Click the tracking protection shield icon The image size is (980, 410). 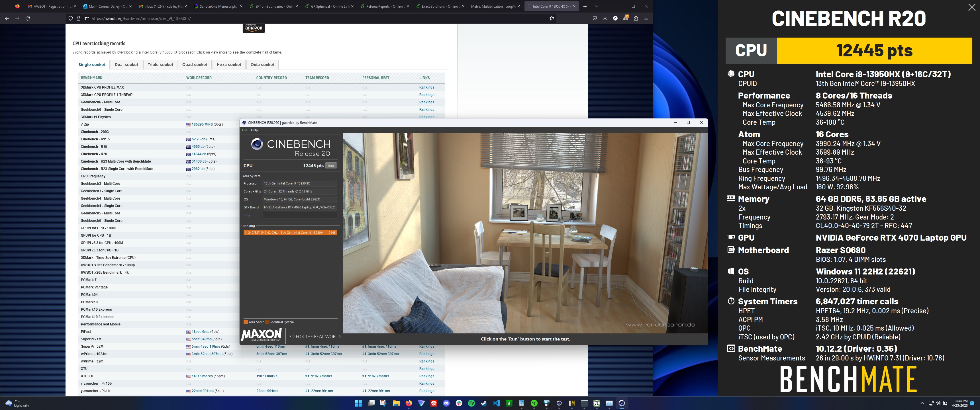[70, 18]
